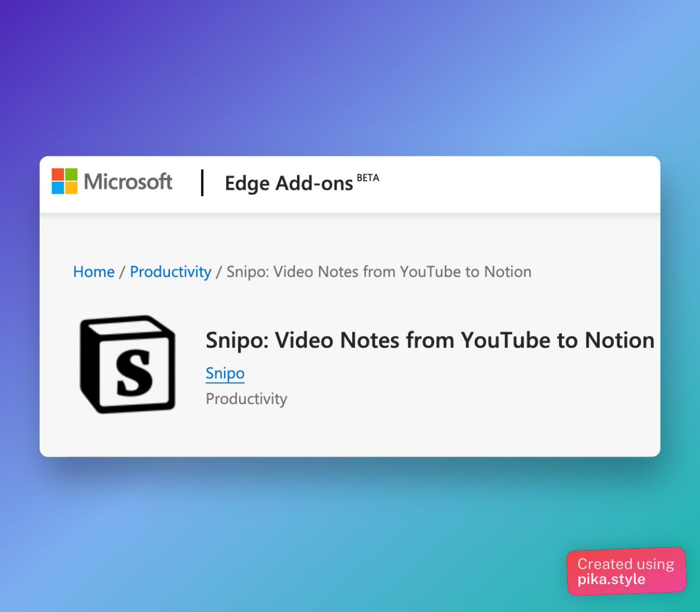Click the yellow square in Microsoft logo

click(x=70, y=188)
